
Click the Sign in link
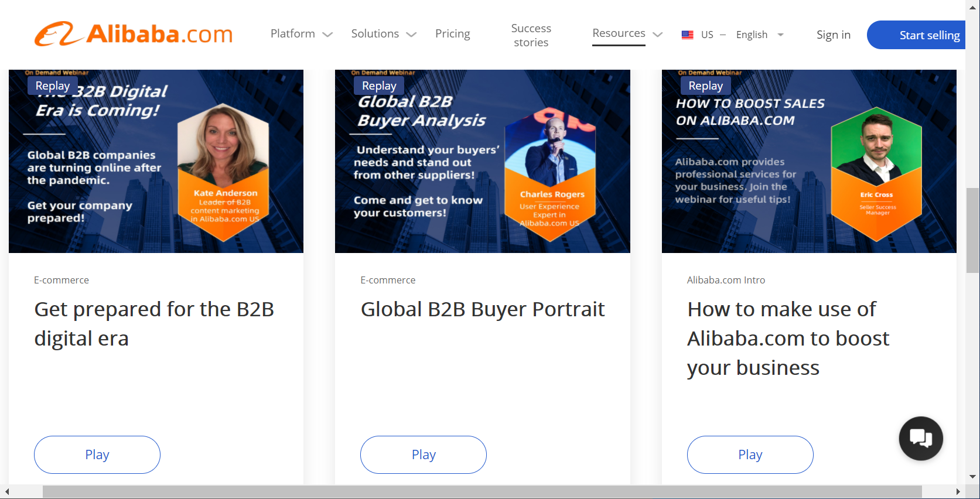(834, 35)
